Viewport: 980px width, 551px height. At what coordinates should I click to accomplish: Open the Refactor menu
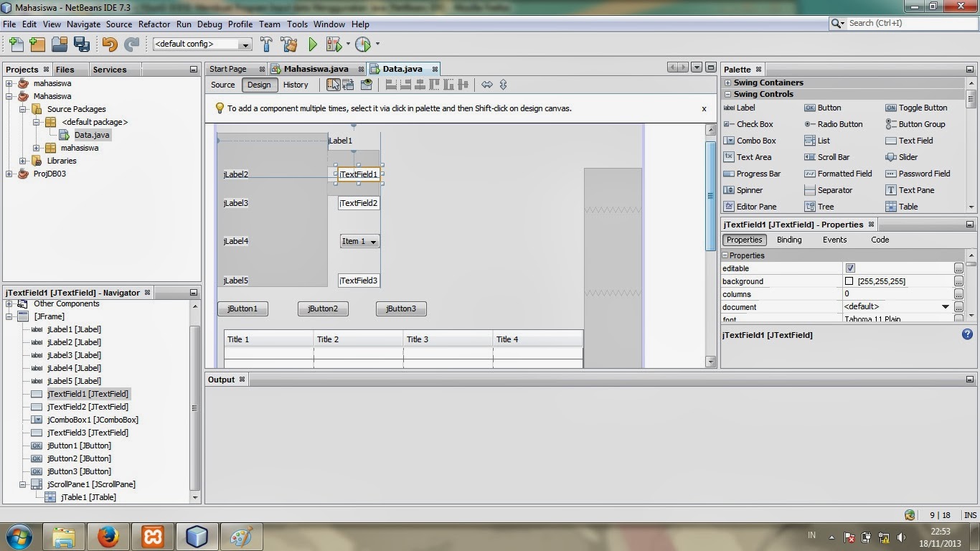pos(154,24)
